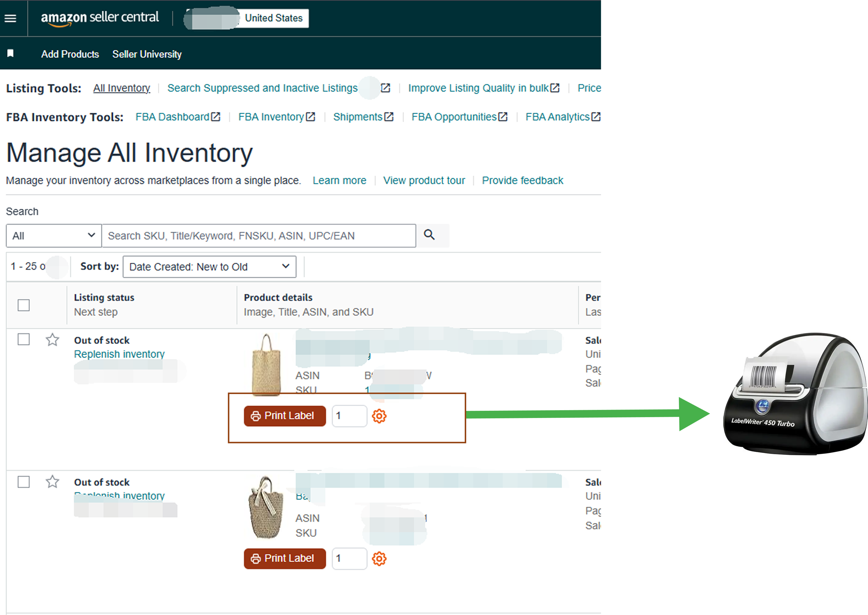
Task: Click Out of stock status on second row
Action: click(x=102, y=482)
